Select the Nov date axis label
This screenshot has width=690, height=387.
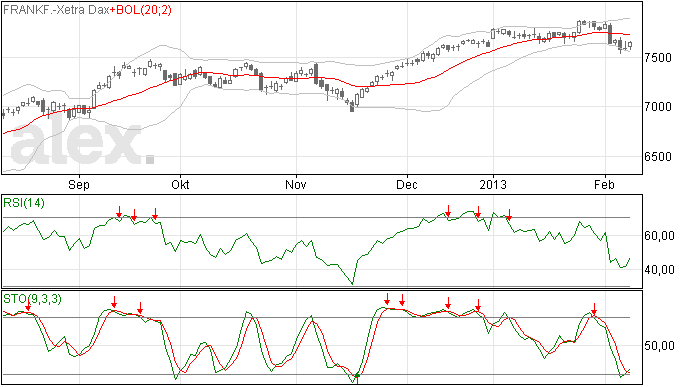pyautogui.click(x=295, y=184)
